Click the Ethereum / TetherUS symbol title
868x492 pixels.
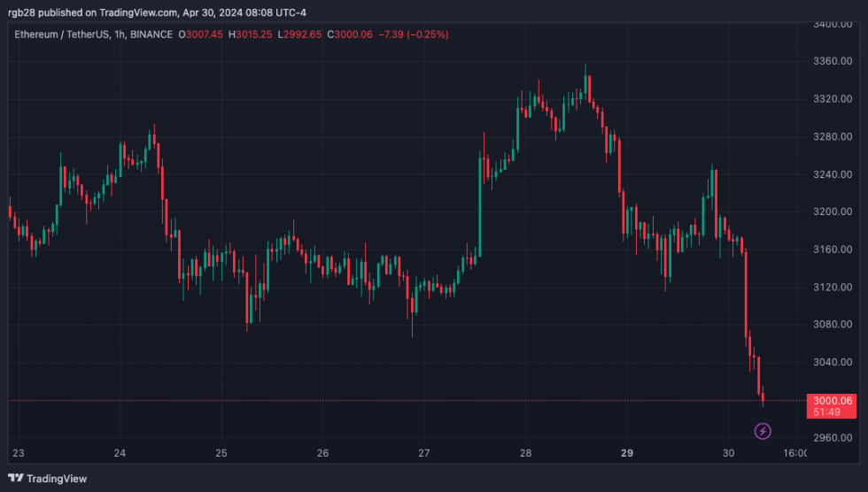coord(64,35)
